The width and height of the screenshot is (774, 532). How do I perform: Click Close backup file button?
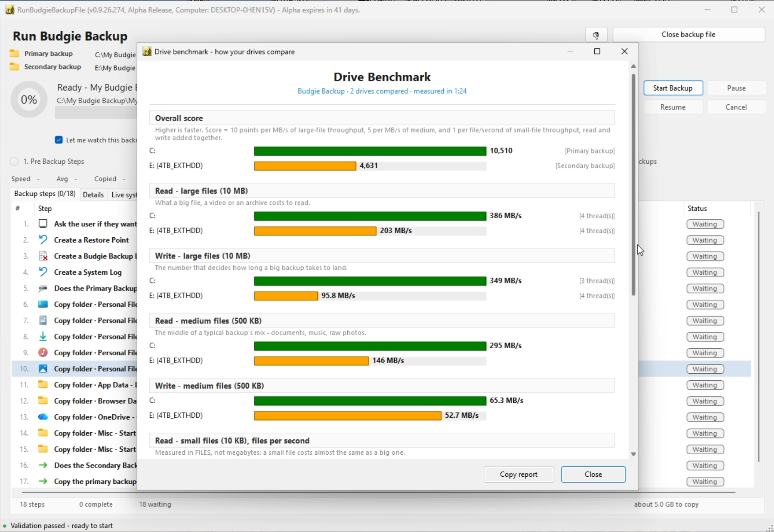click(x=689, y=34)
